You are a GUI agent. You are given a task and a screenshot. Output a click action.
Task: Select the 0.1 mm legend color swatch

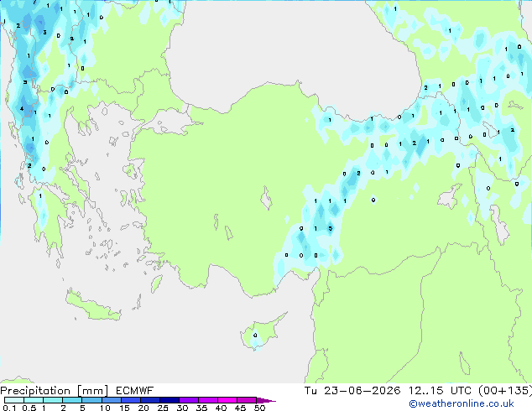pos(14,400)
